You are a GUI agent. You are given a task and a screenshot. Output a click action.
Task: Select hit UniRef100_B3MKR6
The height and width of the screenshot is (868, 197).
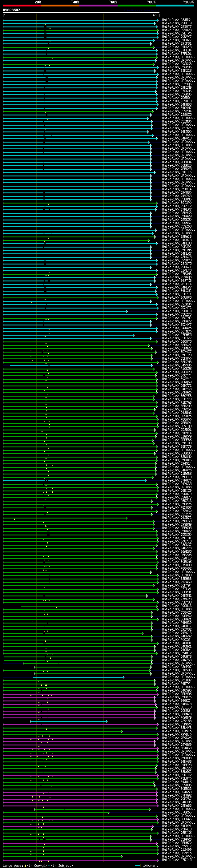click(177, 725)
